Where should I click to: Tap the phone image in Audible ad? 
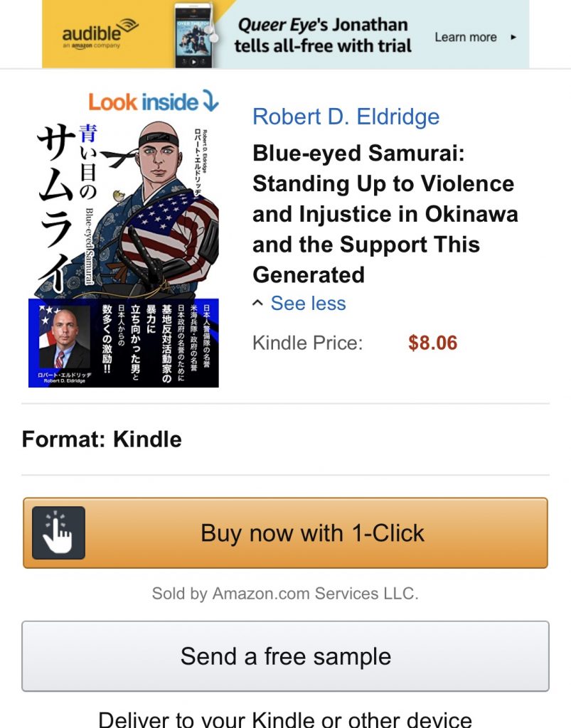pos(195,36)
